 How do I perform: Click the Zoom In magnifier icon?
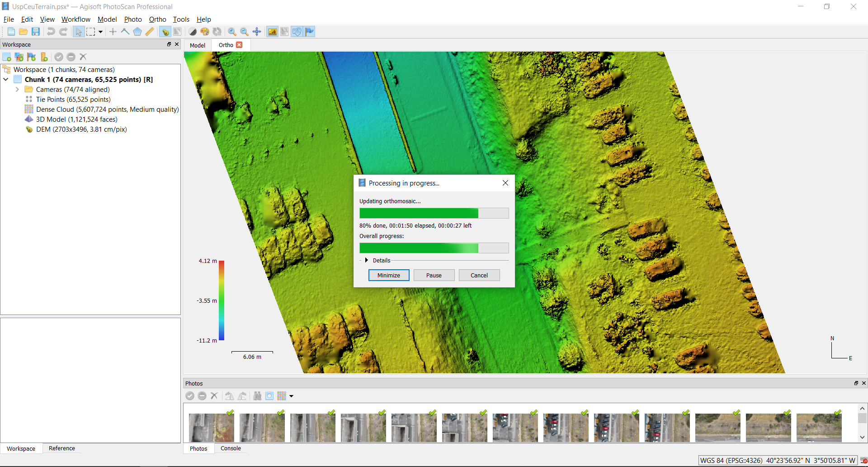(x=232, y=32)
